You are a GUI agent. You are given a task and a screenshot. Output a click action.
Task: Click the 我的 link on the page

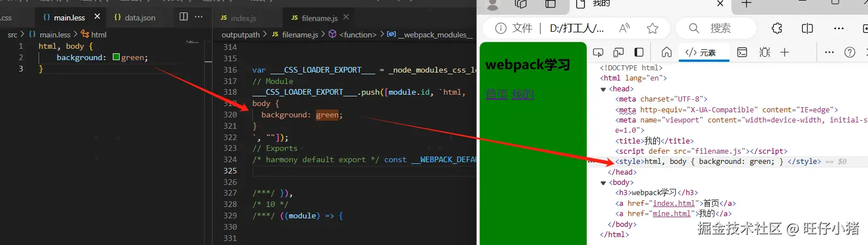coord(523,94)
